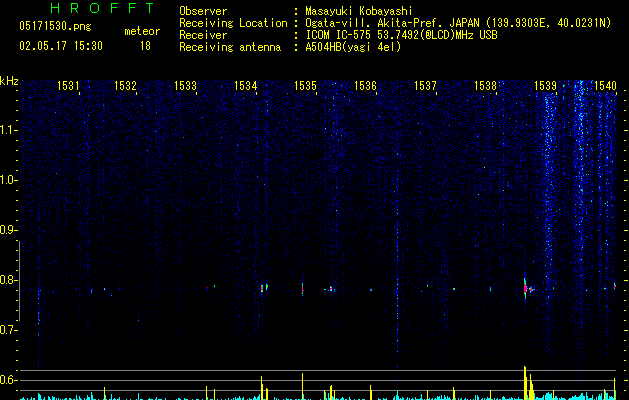Click the kHz axis unit label

9,81
